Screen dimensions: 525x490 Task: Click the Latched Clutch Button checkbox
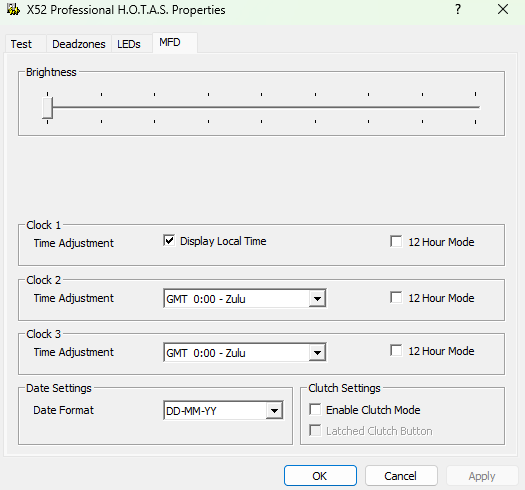point(315,430)
